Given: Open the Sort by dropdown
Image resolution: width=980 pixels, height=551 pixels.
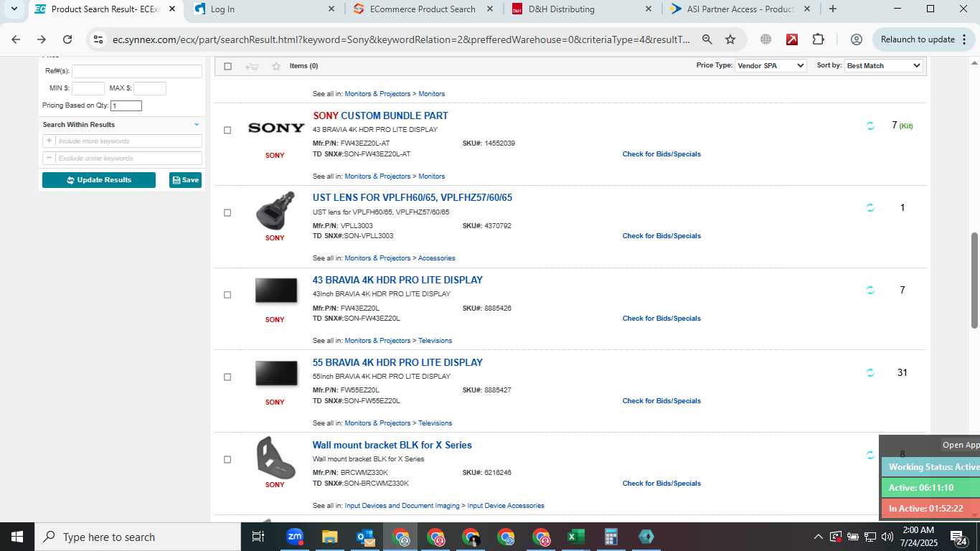Looking at the screenshot, I should click(884, 65).
